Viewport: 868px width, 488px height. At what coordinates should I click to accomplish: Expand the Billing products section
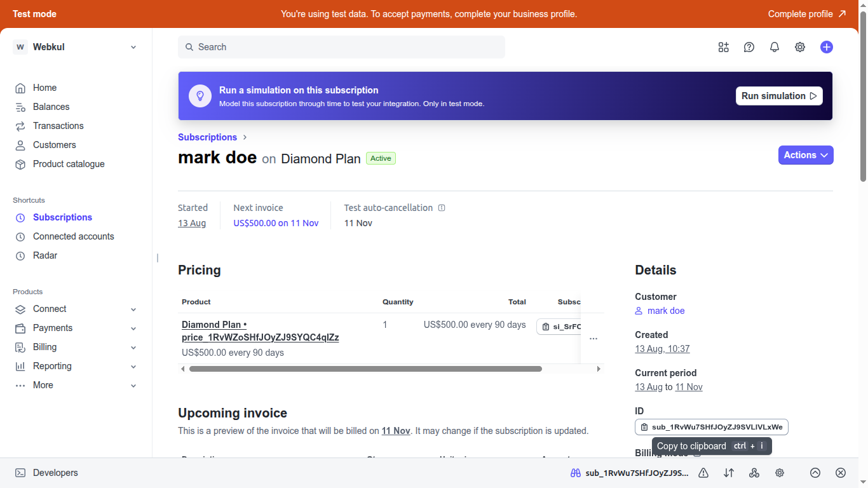point(133,347)
